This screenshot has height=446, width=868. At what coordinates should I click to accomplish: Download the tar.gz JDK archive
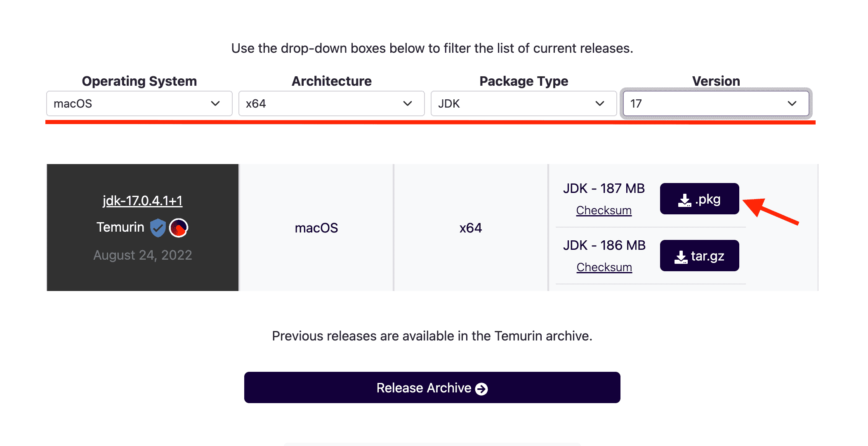coord(699,256)
